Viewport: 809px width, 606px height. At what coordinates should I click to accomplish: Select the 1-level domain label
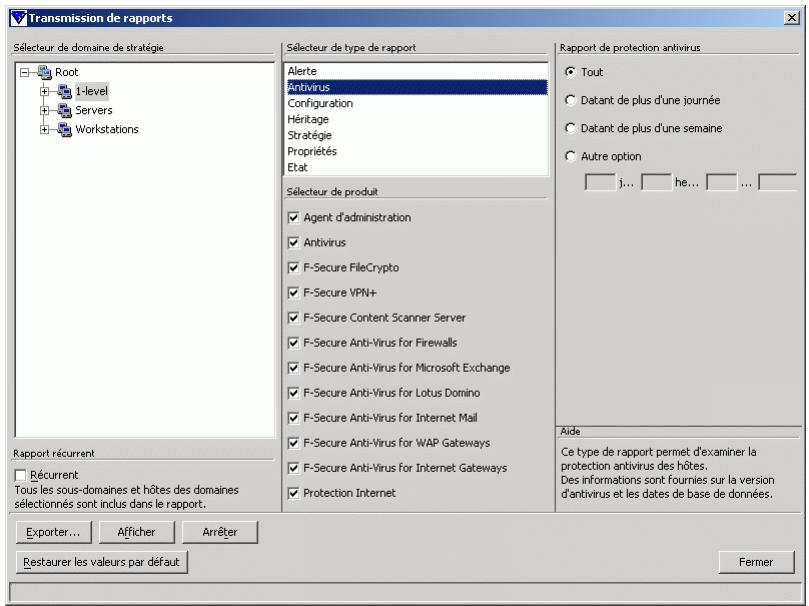click(91, 91)
